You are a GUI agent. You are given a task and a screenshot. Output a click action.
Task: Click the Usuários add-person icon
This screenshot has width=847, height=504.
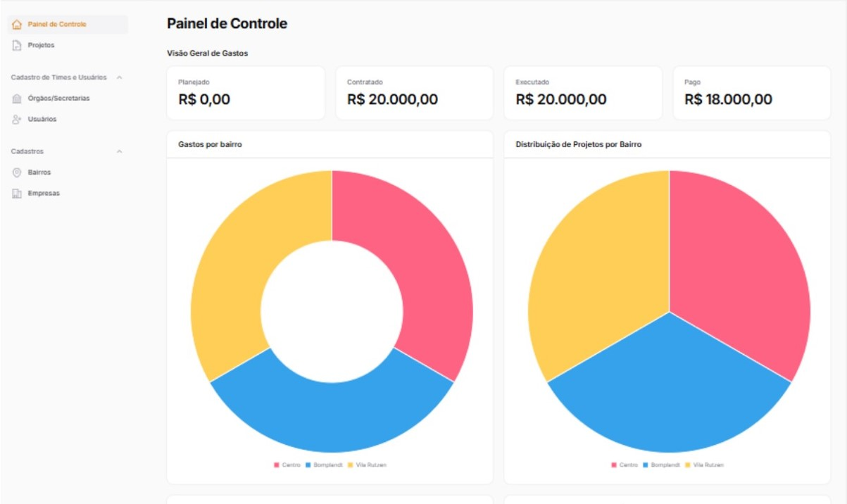pyautogui.click(x=17, y=120)
